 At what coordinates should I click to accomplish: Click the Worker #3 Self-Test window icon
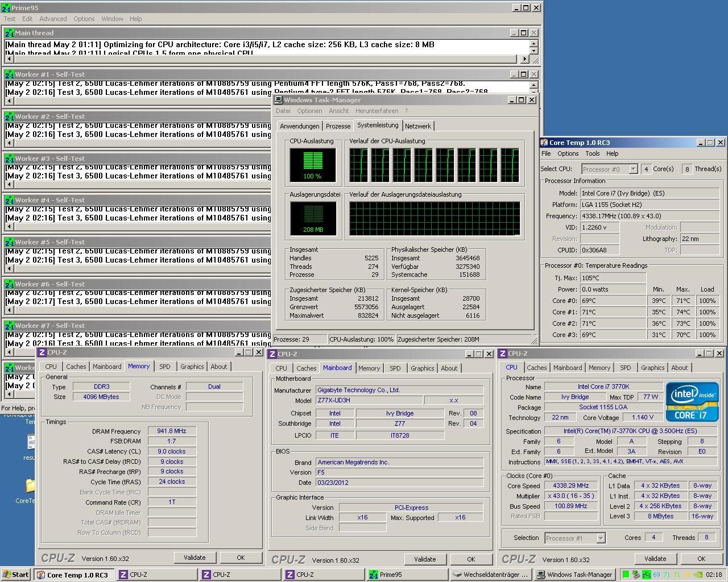pyautogui.click(x=10, y=159)
